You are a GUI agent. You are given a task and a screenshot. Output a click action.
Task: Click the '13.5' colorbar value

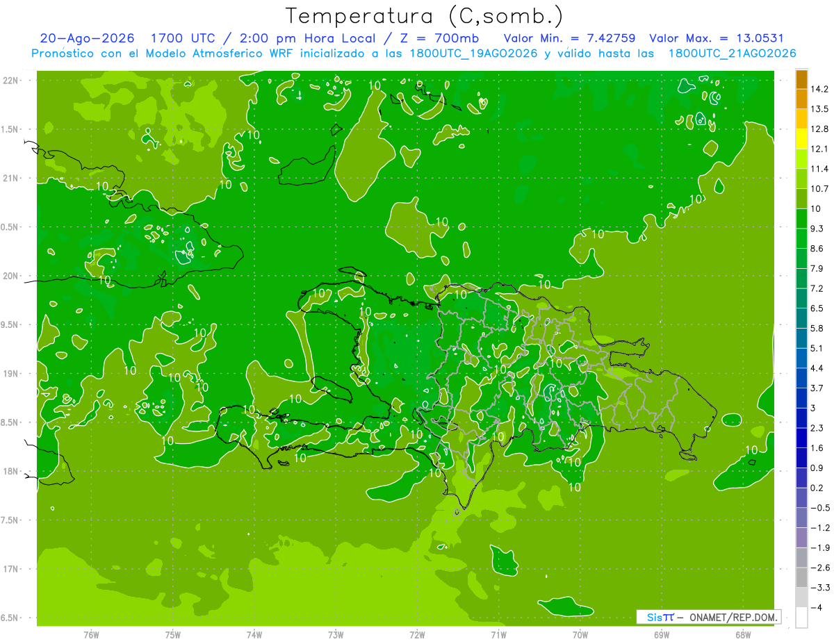point(819,109)
